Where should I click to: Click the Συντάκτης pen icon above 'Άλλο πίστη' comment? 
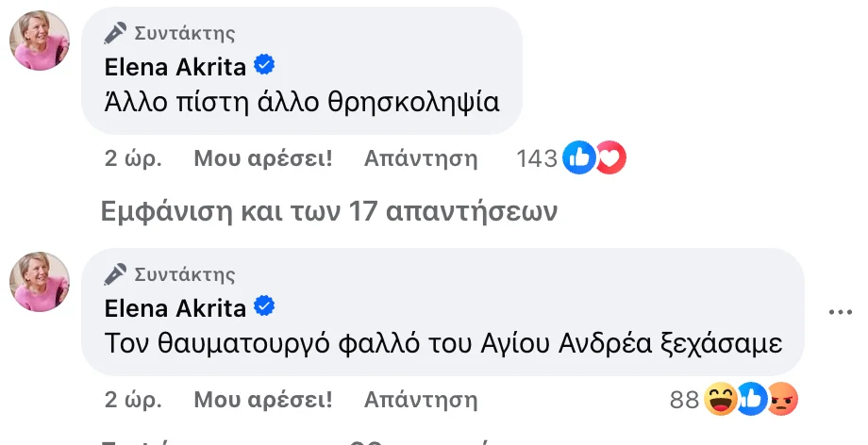(115, 33)
